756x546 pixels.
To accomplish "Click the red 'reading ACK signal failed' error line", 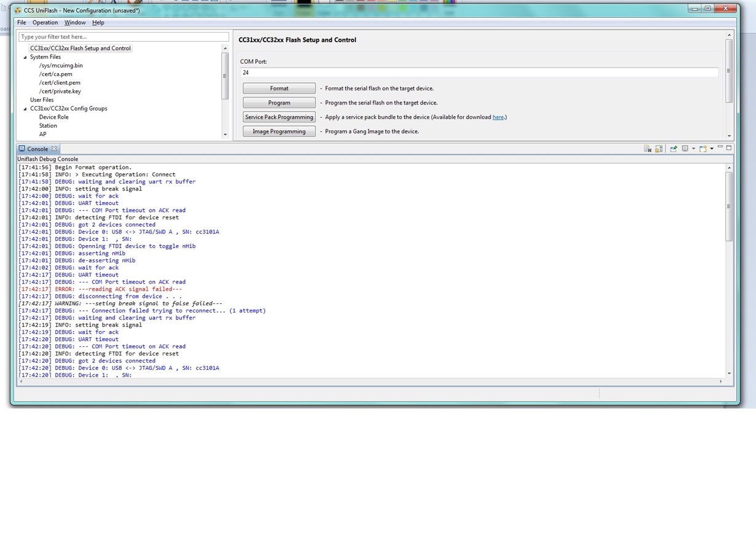I will [x=100, y=289].
